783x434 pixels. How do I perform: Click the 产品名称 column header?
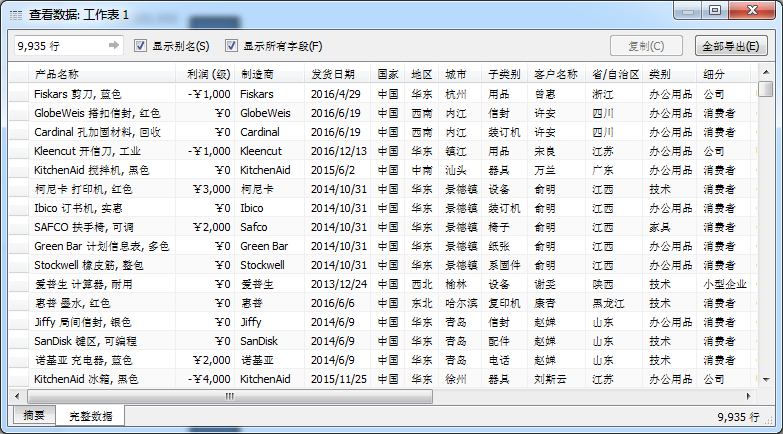[102, 74]
